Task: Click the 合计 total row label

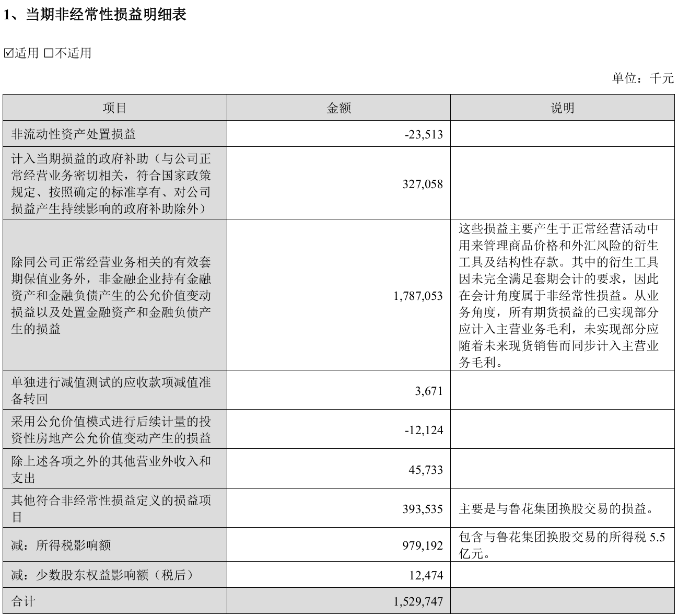Action: click(24, 601)
